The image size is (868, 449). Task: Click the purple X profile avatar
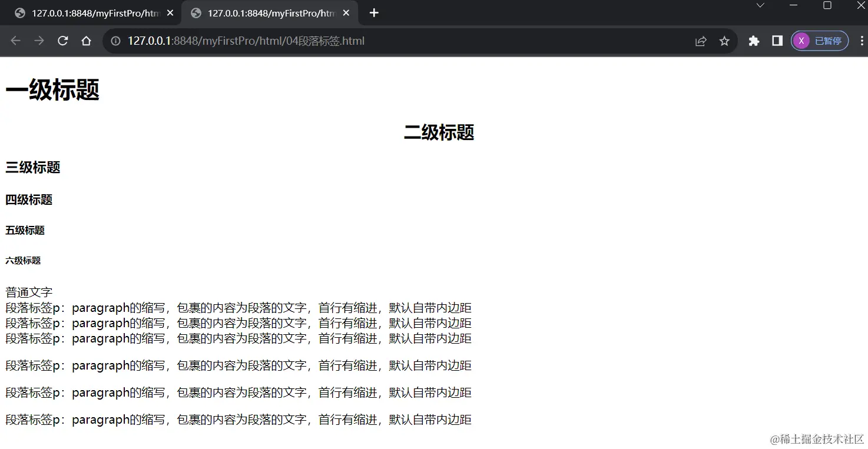tap(801, 41)
